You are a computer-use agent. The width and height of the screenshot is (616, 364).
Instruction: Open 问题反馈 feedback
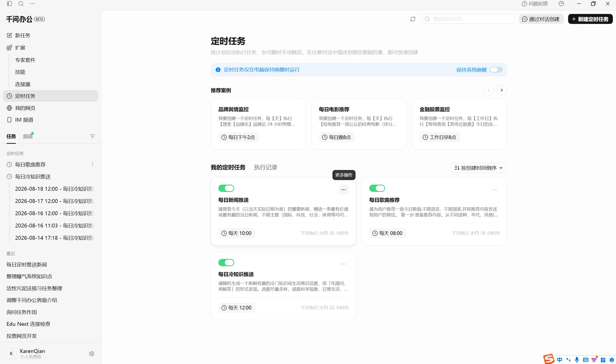click(535, 4)
